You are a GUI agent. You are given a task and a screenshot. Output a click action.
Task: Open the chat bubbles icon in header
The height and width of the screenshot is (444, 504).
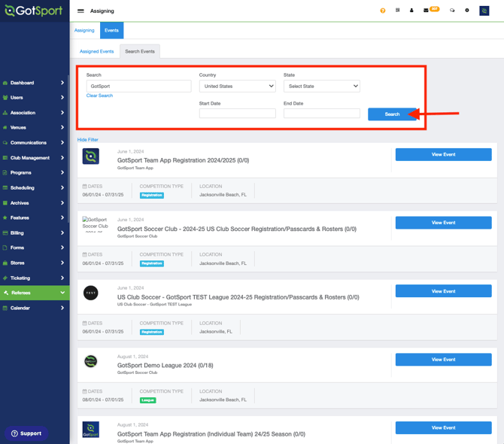tap(452, 11)
